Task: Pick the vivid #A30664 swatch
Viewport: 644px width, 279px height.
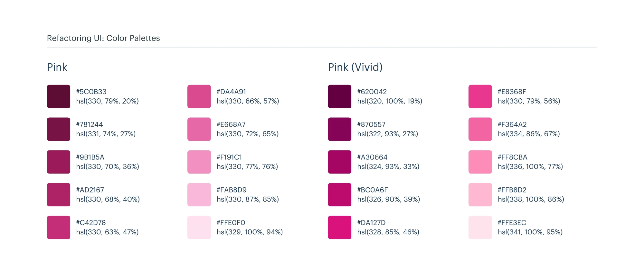Action: tap(340, 162)
